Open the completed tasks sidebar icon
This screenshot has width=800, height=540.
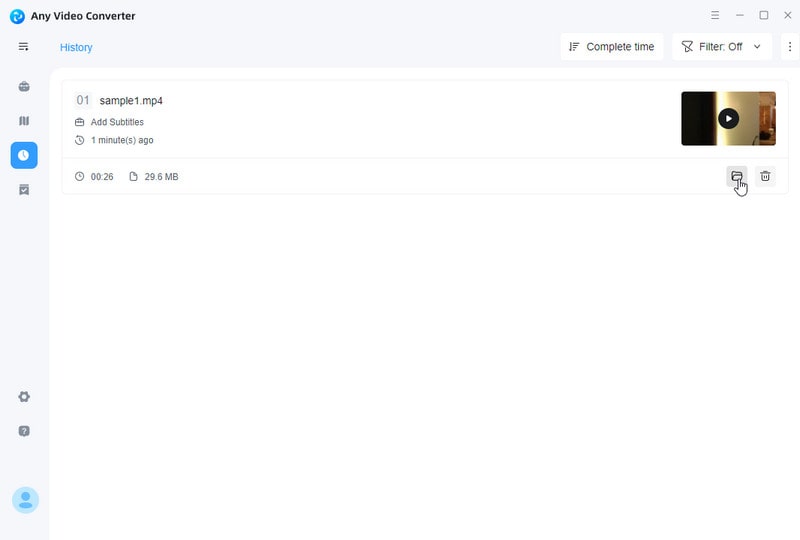24,190
